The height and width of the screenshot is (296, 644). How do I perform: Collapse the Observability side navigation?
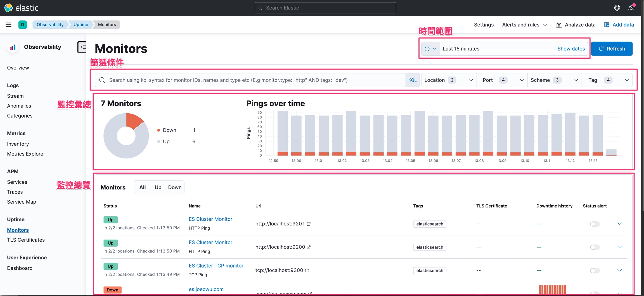click(x=82, y=47)
